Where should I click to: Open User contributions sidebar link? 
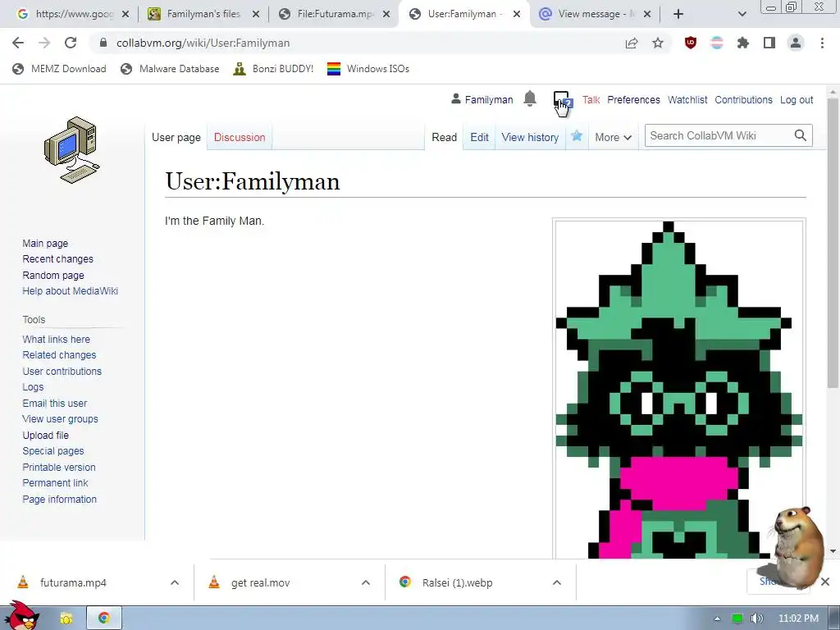[62, 372]
